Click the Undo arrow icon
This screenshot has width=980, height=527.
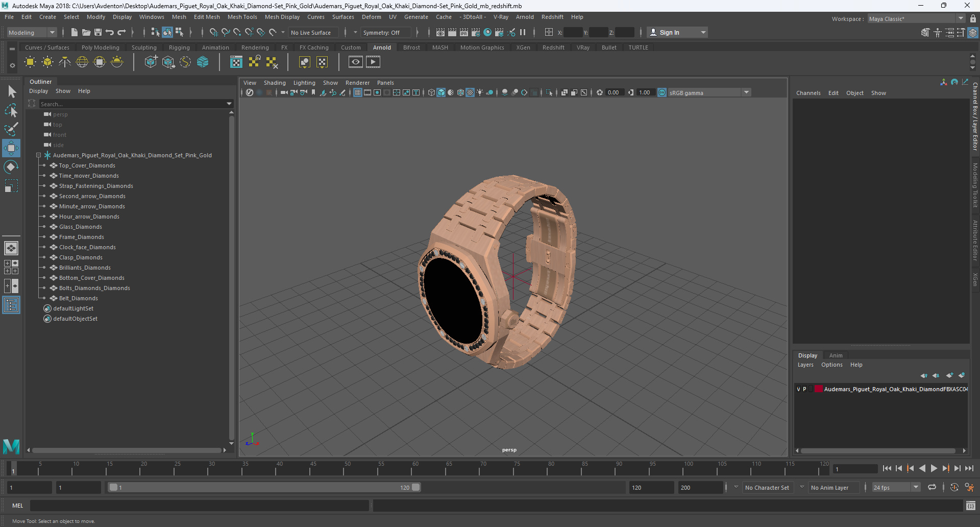click(x=110, y=32)
